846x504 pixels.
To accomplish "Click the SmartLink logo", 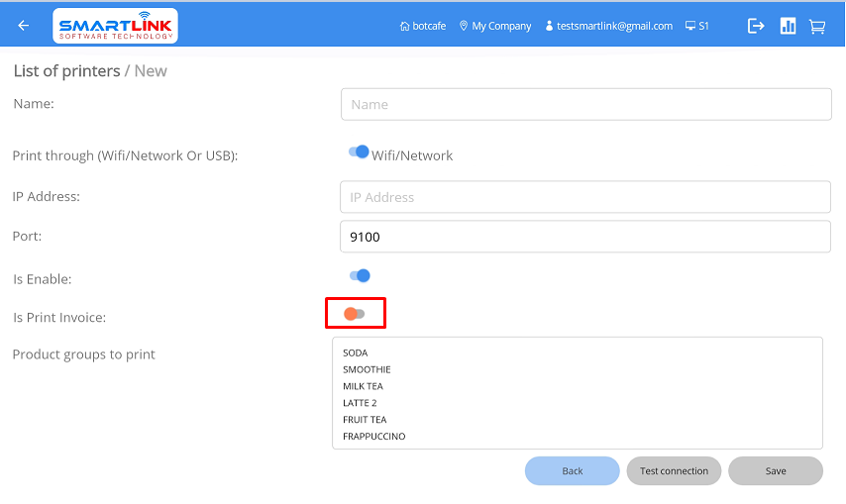I will click(x=115, y=26).
